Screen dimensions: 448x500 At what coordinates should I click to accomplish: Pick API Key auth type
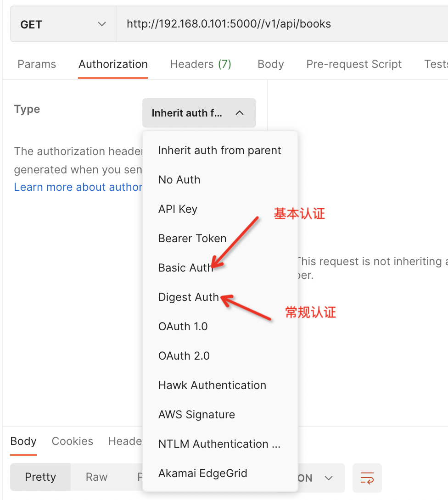point(220,209)
